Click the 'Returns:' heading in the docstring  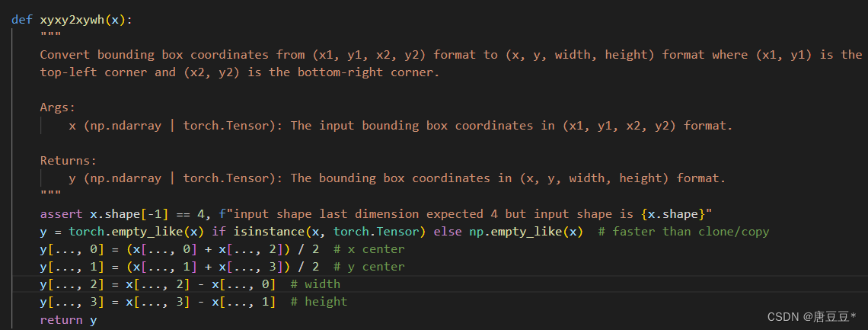tap(69, 161)
